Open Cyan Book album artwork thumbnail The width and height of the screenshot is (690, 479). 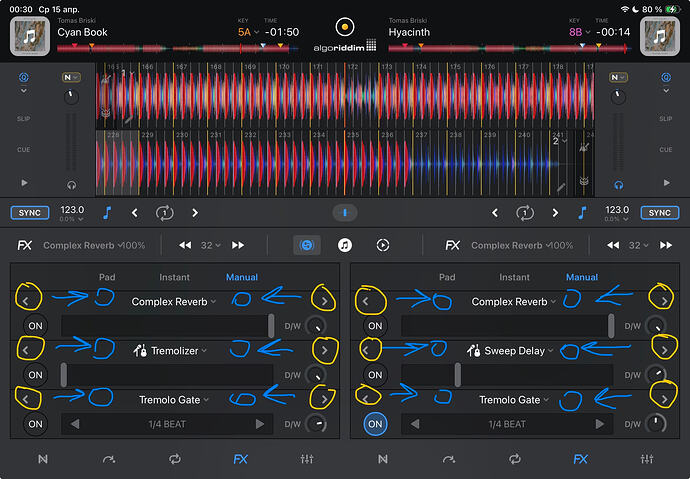click(x=30, y=36)
